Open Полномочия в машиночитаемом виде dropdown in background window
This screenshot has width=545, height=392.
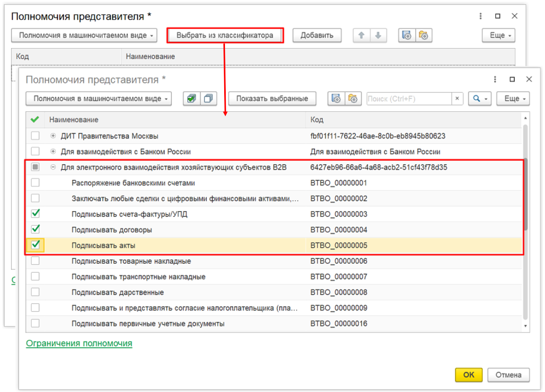pyautogui.click(x=84, y=35)
